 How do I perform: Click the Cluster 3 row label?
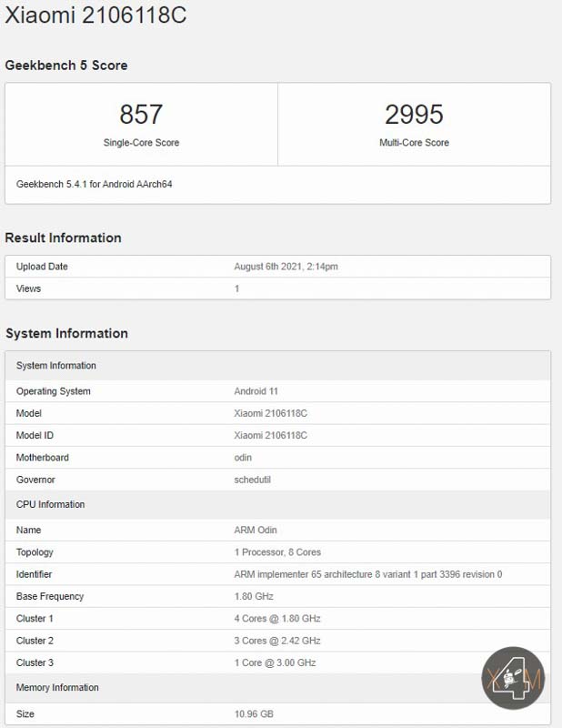click(x=35, y=663)
